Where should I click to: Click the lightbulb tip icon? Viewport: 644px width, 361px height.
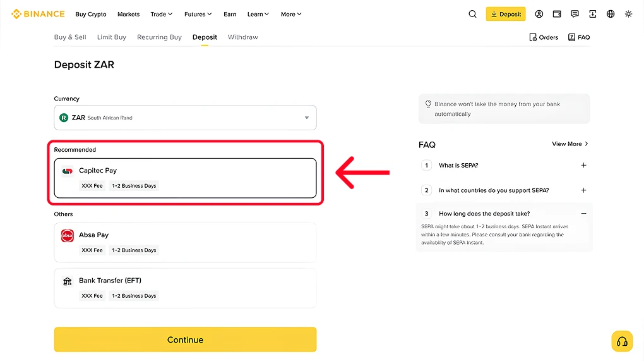click(428, 104)
